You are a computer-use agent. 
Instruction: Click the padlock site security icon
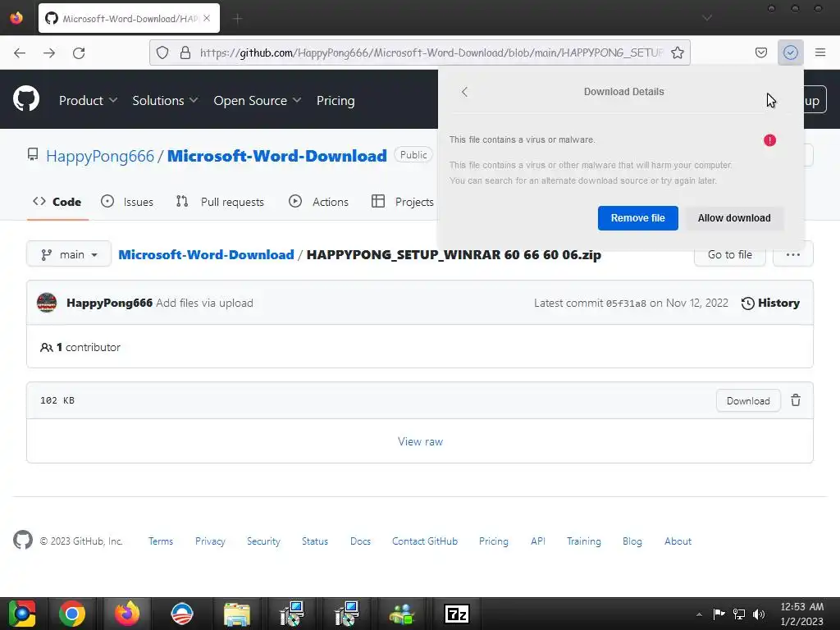[x=185, y=52]
